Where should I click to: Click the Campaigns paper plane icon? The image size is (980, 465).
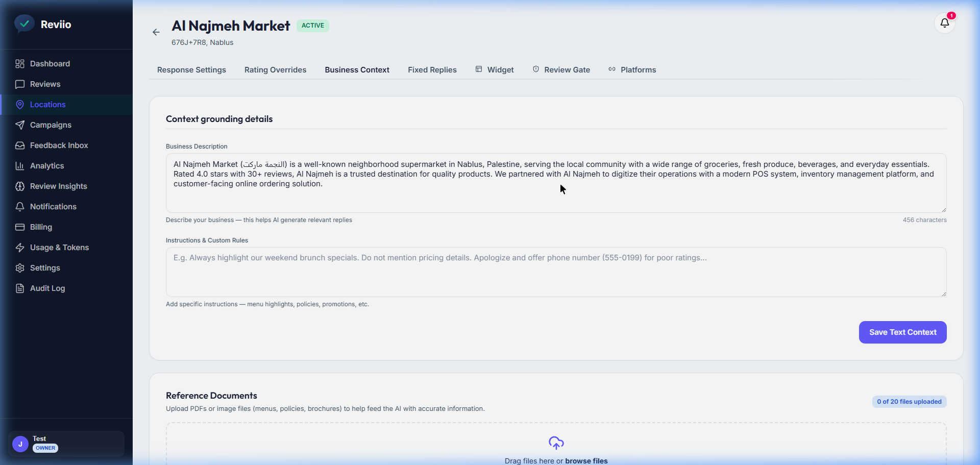20,125
